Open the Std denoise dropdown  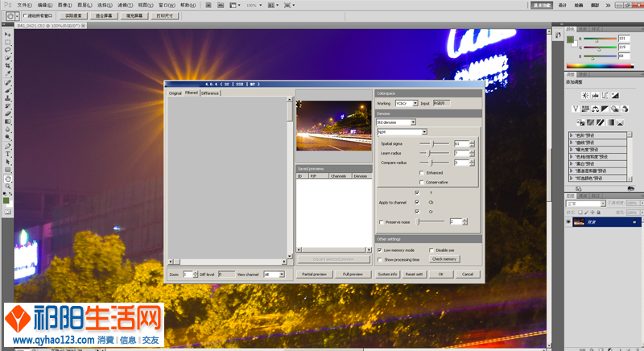[413, 122]
